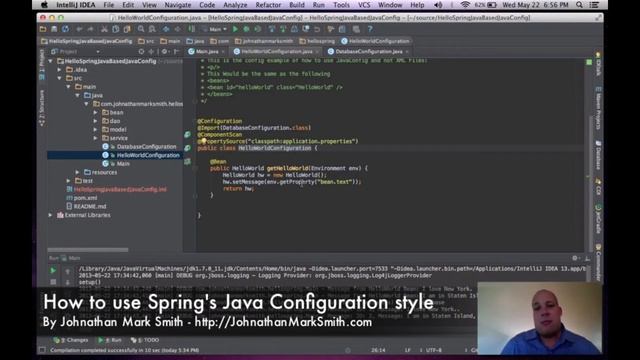The height and width of the screenshot is (360, 640).
Task: Open the VCS menu
Action: tap(364, 5)
